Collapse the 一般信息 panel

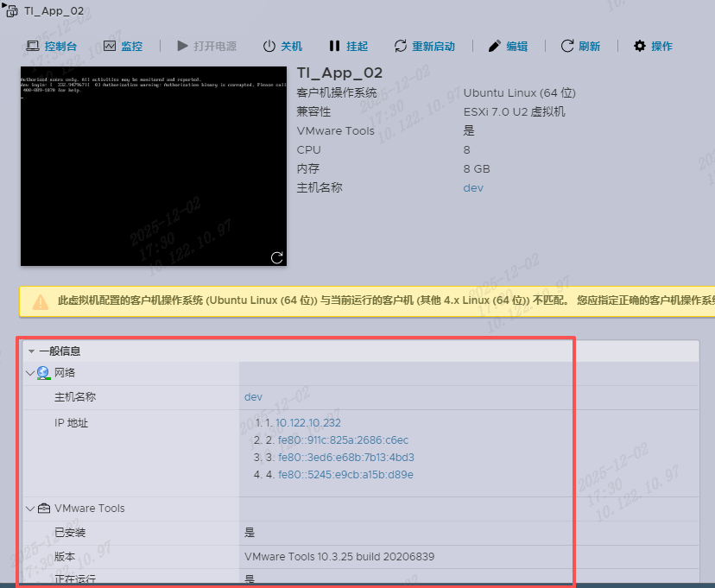point(31,351)
